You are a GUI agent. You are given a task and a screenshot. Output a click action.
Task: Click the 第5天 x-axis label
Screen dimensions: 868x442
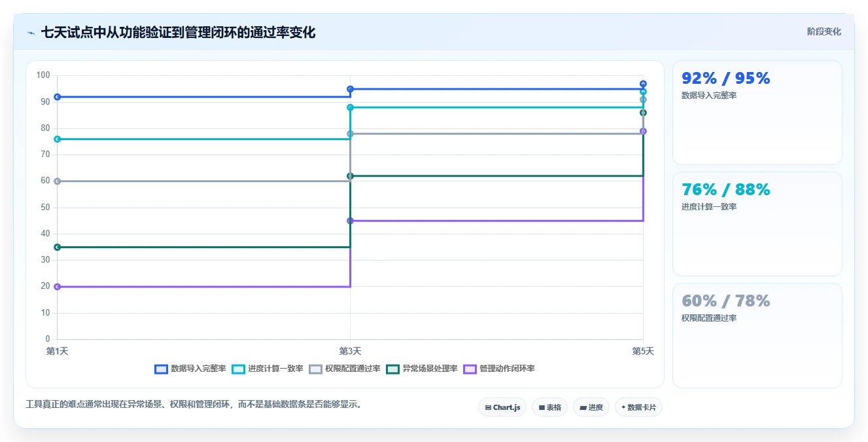[643, 352]
